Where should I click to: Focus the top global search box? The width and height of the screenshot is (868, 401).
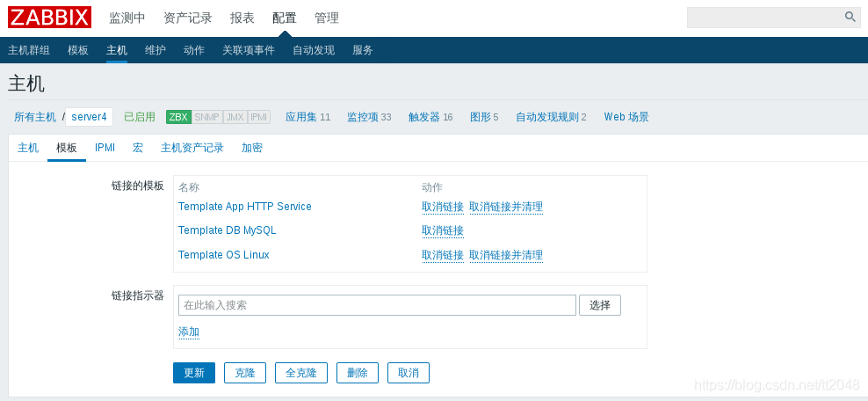(x=774, y=18)
